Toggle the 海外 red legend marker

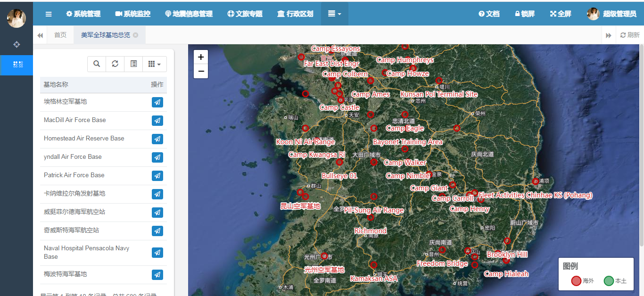pos(576,281)
